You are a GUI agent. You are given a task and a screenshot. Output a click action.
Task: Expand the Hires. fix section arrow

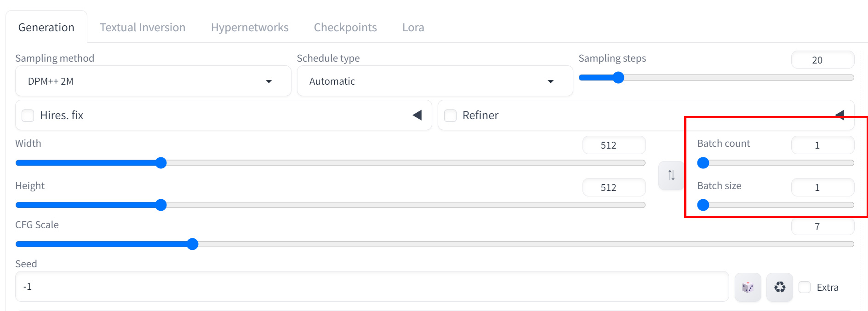point(417,115)
